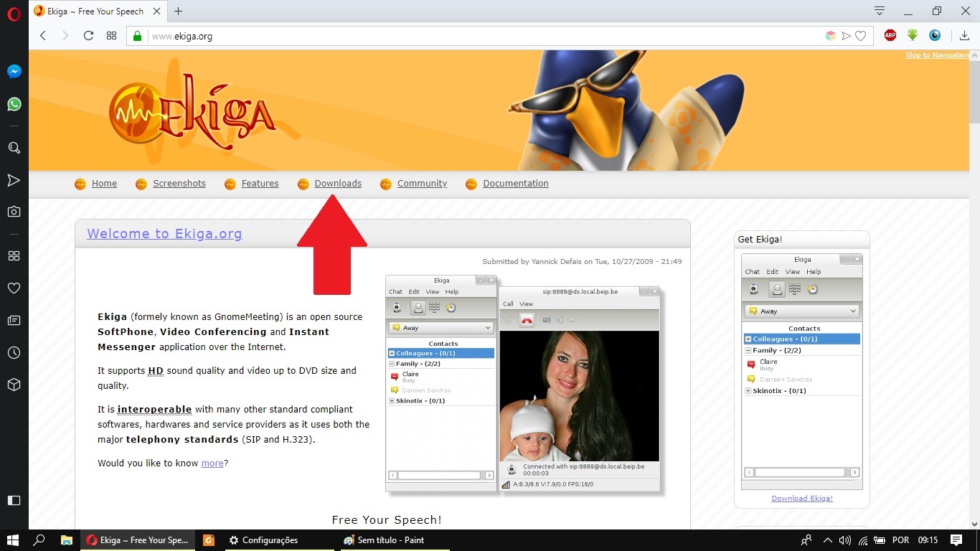980x551 pixels.
Task: Reload the Ekiga page
Action: point(88,36)
